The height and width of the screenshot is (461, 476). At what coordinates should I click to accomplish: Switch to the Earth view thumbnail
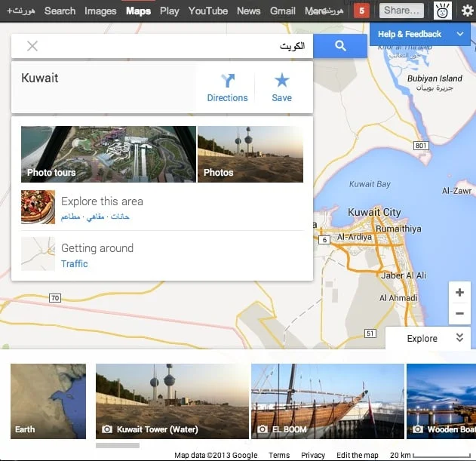tap(48, 401)
